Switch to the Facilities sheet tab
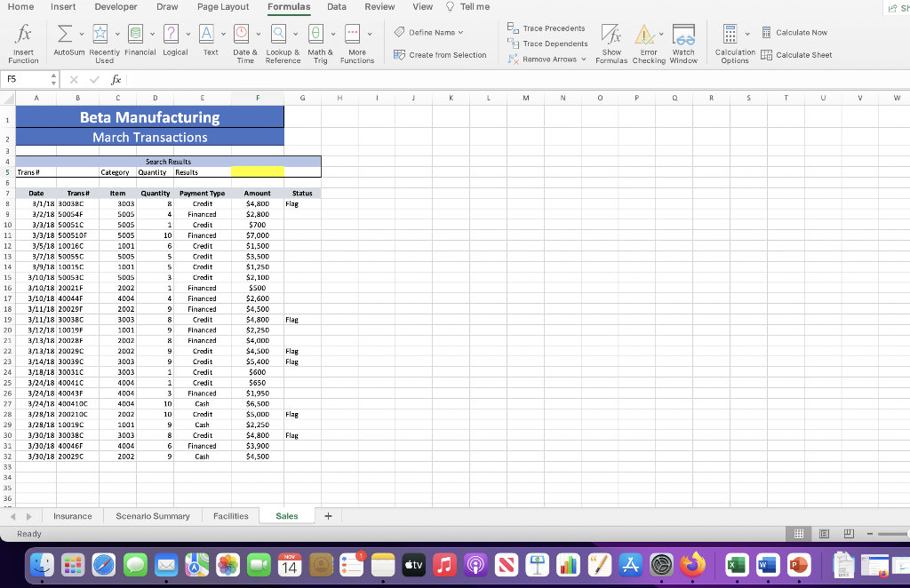The height and width of the screenshot is (588, 910). [230, 515]
